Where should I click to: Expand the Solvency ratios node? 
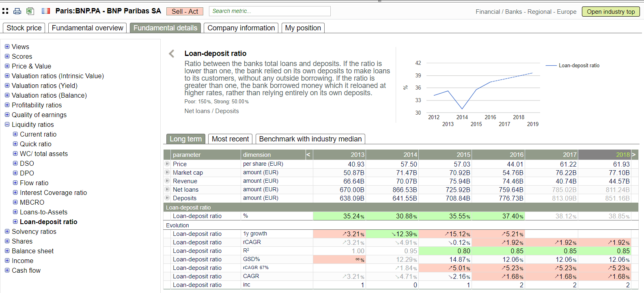pyautogui.click(x=7, y=231)
